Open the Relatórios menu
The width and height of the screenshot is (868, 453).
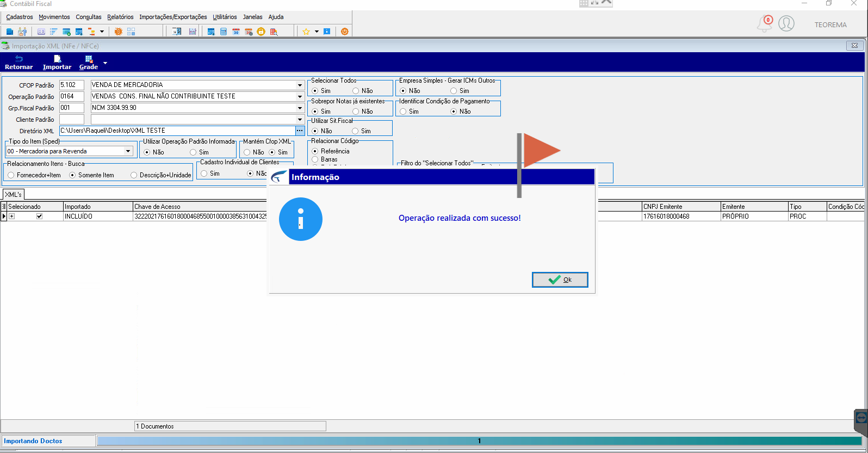tap(120, 17)
